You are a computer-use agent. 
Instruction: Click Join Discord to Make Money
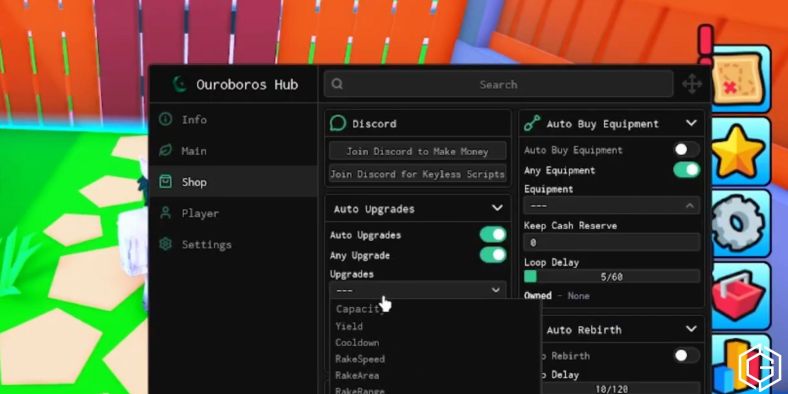pos(418,151)
